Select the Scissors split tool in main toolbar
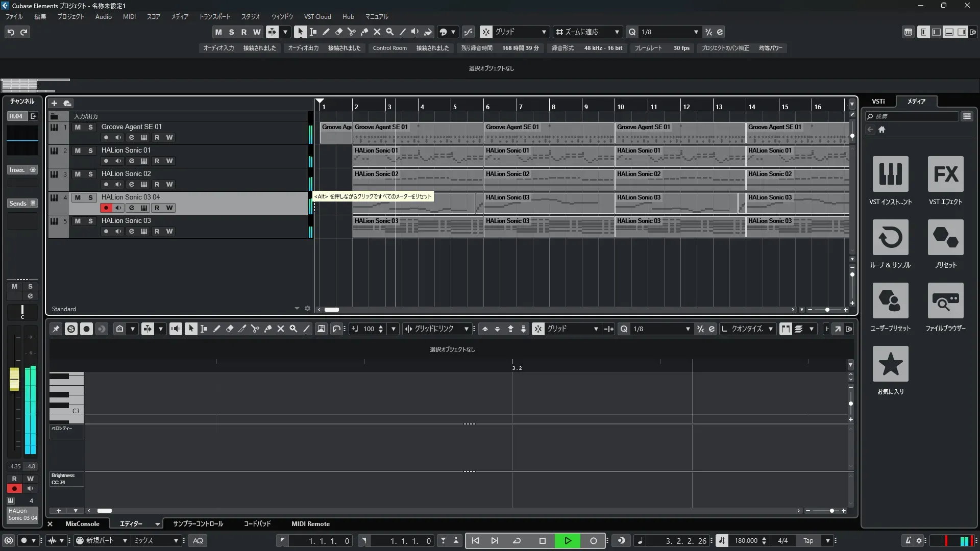 tap(351, 32)
